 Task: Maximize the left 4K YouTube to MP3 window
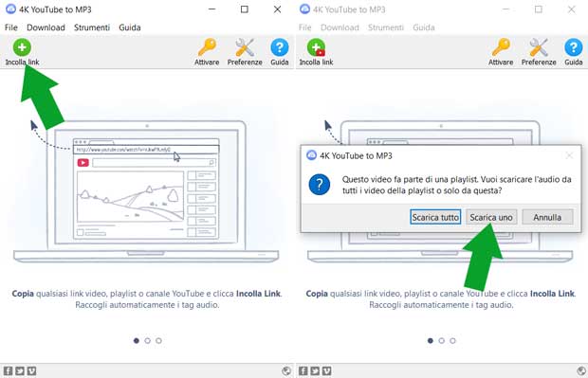(x=244, y=9)
